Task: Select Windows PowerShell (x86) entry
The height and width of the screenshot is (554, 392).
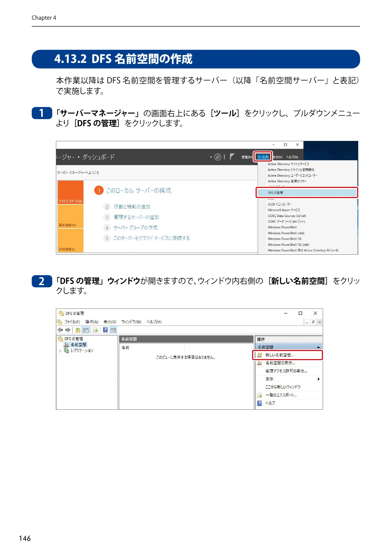Action: (286, 233)
